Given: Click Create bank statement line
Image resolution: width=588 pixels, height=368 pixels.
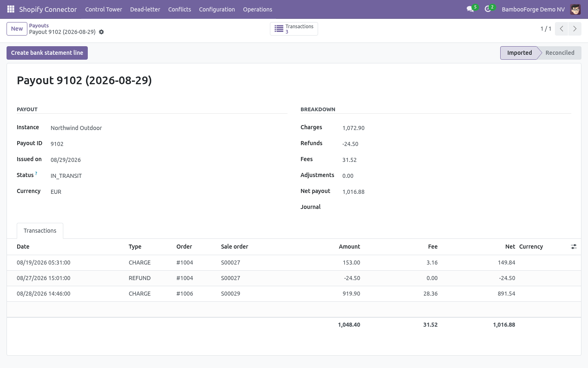Looking at the screenshot, I should 47,53.
